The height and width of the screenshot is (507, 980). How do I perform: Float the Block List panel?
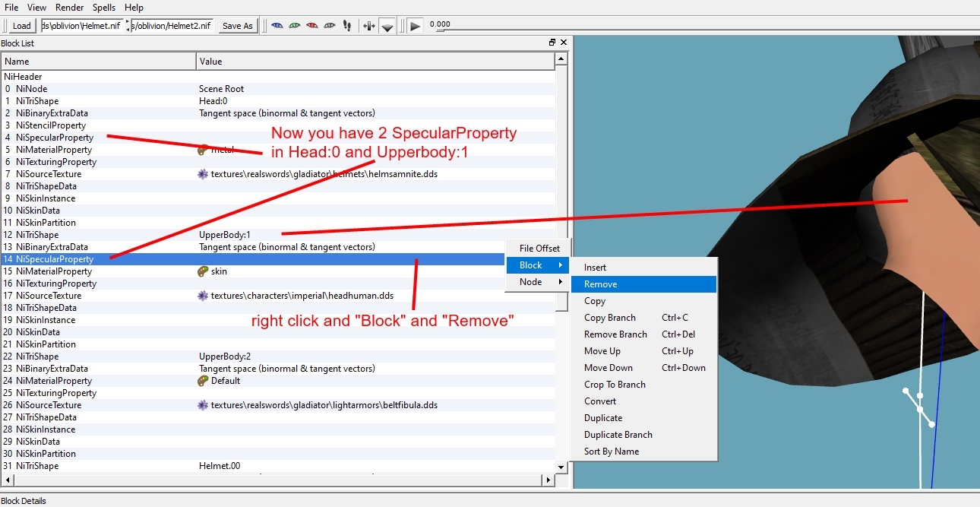553,43
